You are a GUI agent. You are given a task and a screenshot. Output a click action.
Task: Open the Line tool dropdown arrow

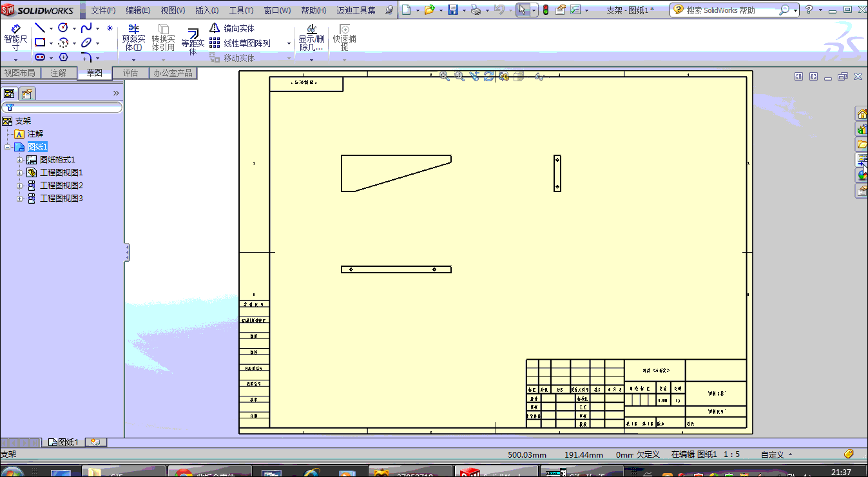pyautogui.click(x=51, y=28)
